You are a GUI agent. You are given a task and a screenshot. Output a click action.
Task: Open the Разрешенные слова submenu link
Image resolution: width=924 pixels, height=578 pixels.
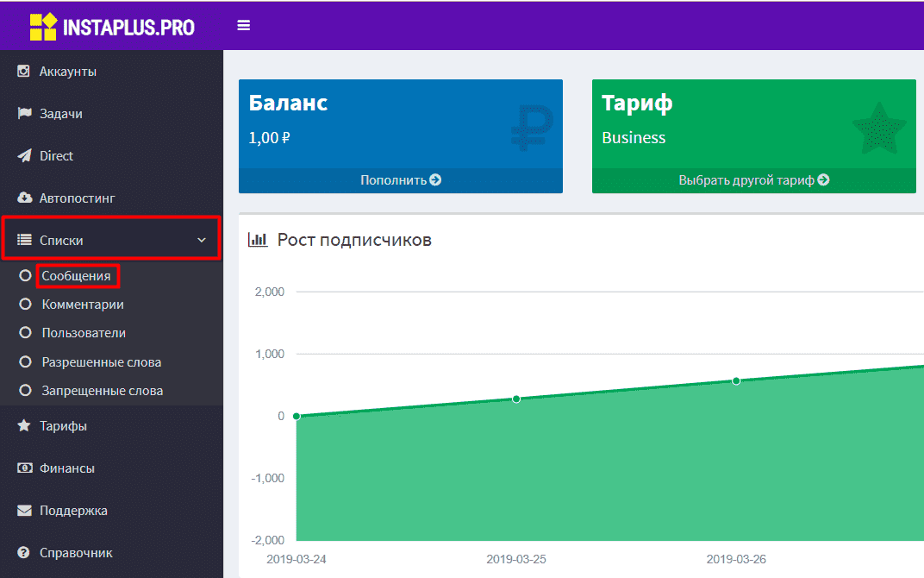102,362
